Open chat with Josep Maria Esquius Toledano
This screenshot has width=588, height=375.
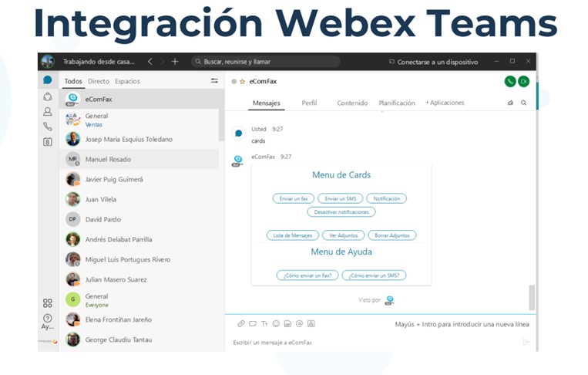(139, 139)
